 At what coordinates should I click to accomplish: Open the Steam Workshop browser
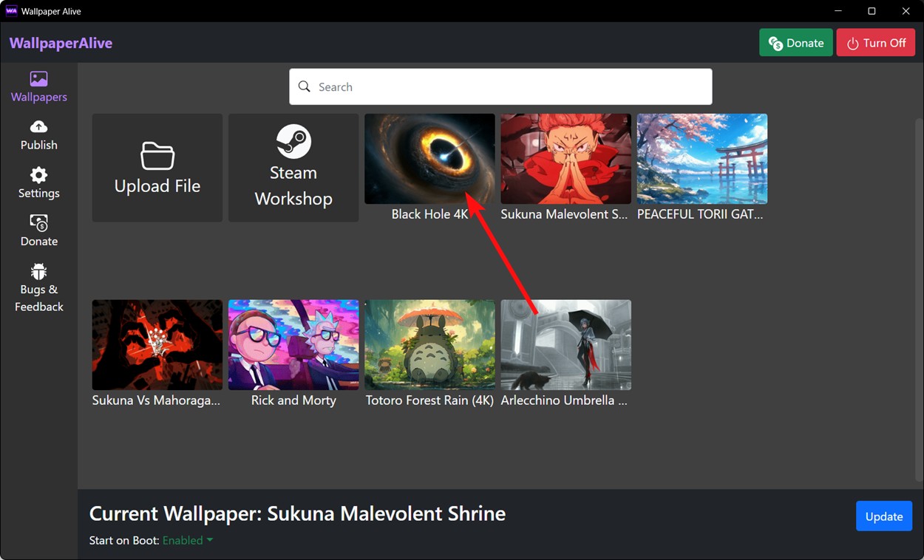tap(293, 167)
